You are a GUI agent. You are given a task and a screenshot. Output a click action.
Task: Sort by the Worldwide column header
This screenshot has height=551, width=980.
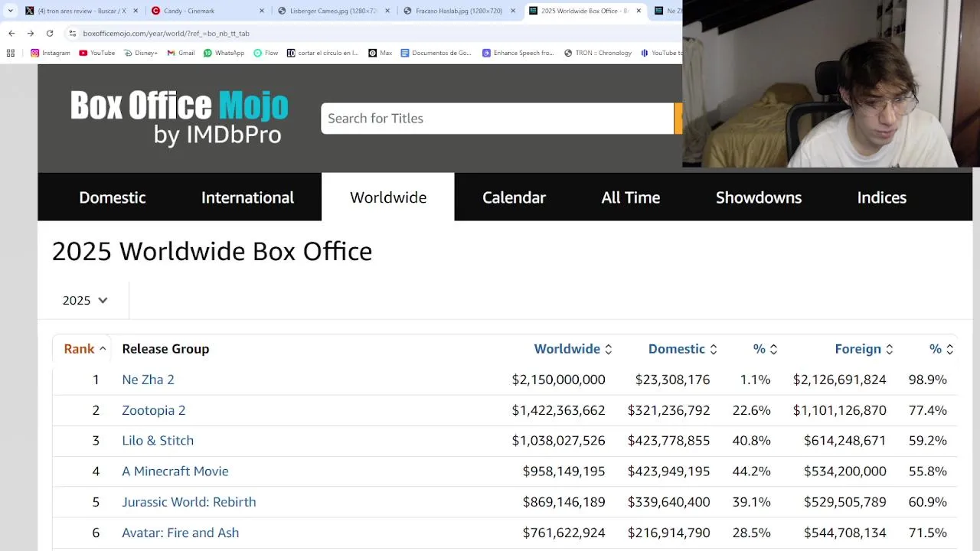(x=573, y=349)
